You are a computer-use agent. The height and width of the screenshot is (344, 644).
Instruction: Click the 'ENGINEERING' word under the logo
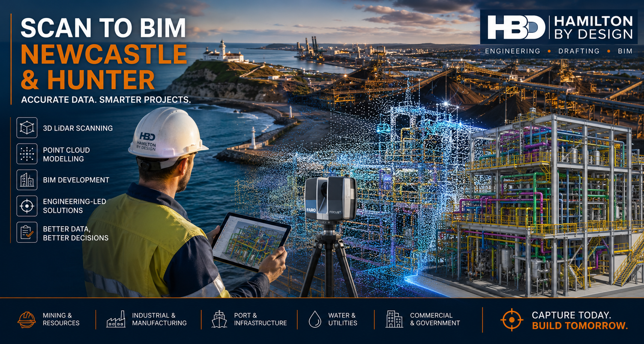[513, 51]
